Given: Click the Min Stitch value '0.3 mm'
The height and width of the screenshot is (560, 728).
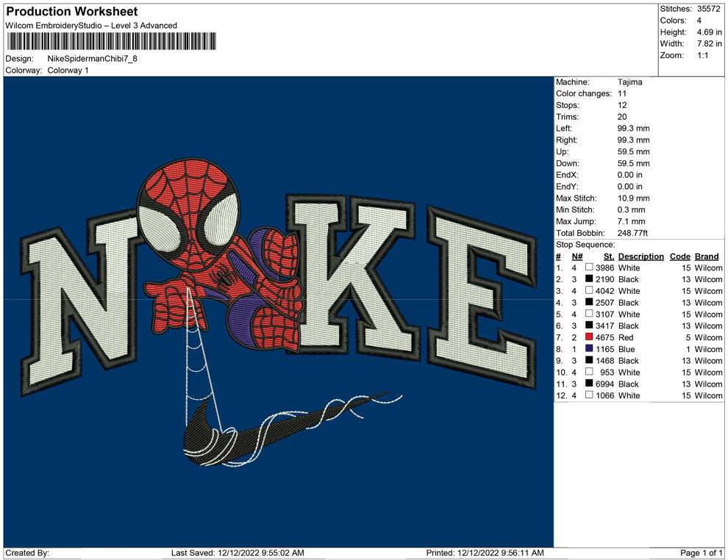Looking at the screenshot, I should pyautogui.click(x=631, y=209).
